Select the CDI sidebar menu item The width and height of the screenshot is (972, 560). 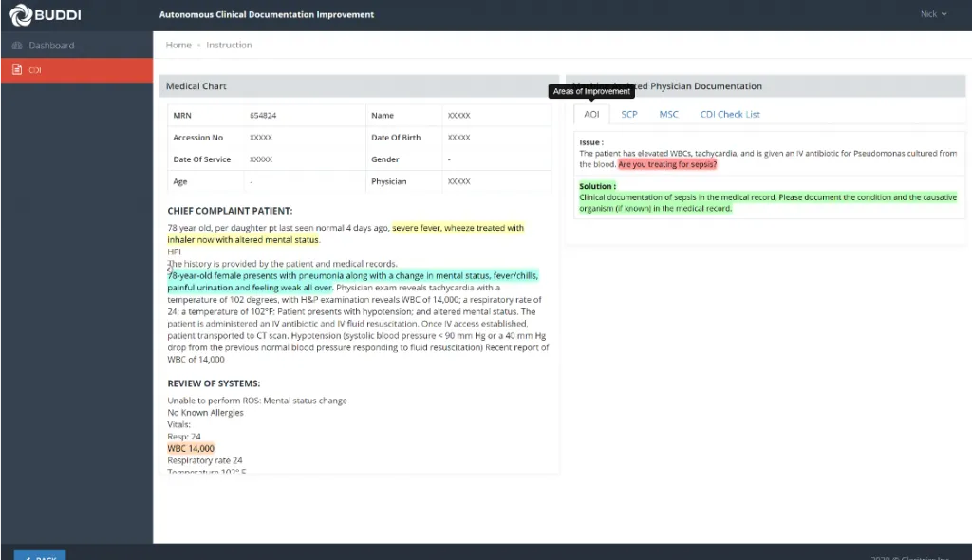click(x=35, y=70)
